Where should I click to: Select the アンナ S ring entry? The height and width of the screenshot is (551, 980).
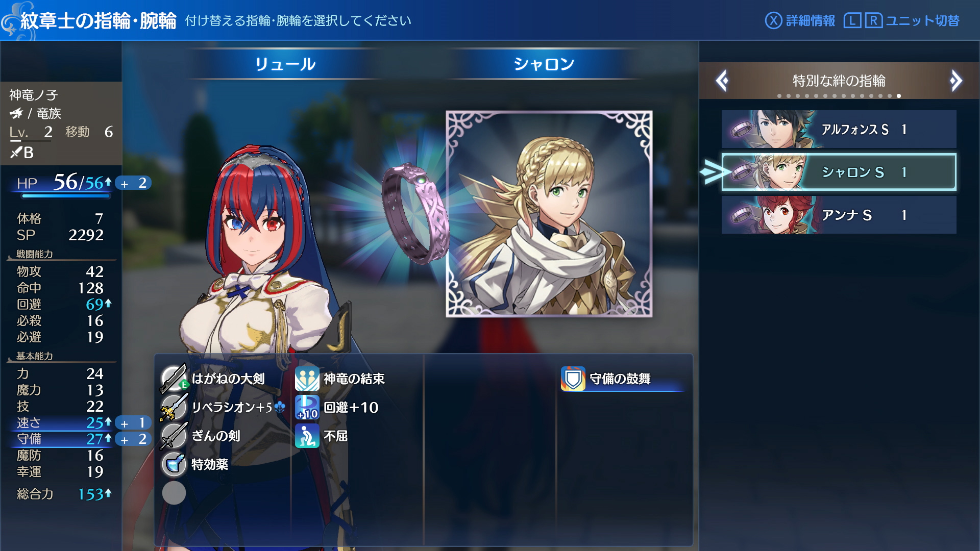(x=839, y=215)
